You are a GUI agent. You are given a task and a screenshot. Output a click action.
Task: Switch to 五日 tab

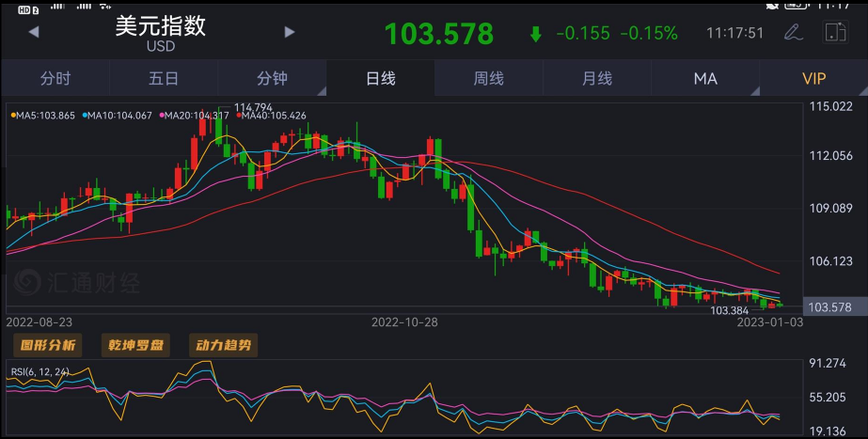click(x=164, y=79)
